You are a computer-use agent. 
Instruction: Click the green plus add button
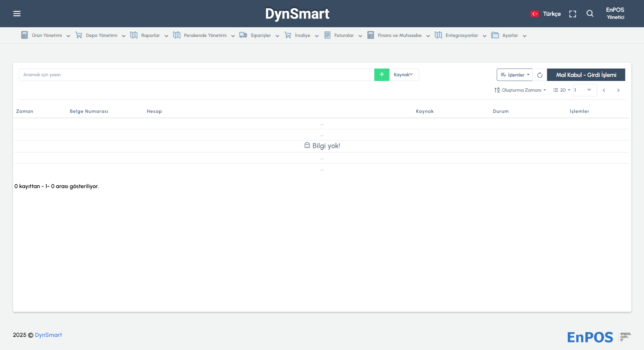click(x=382, y=75)
